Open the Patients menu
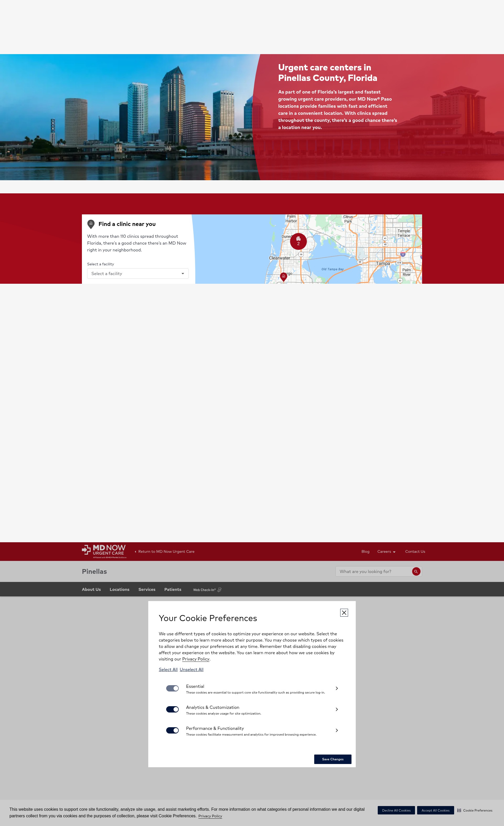The width and height of the screenshot is (504, 826). coord(173,589)
